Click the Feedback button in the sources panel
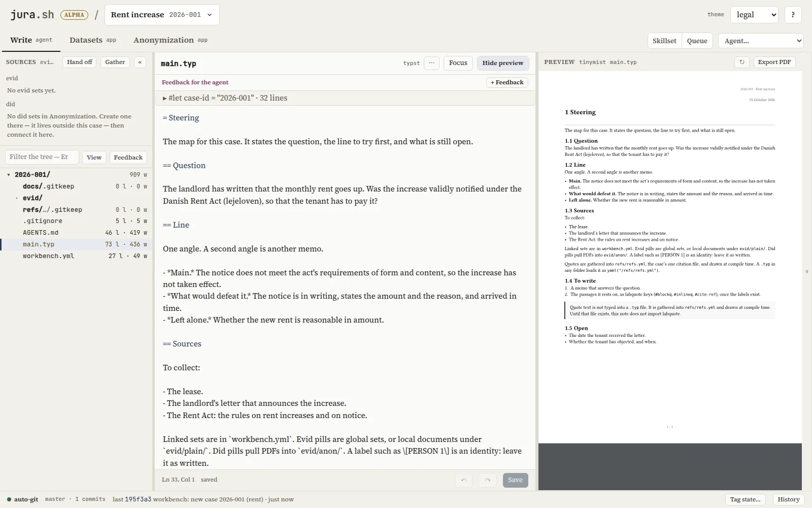 coord(128,157)
